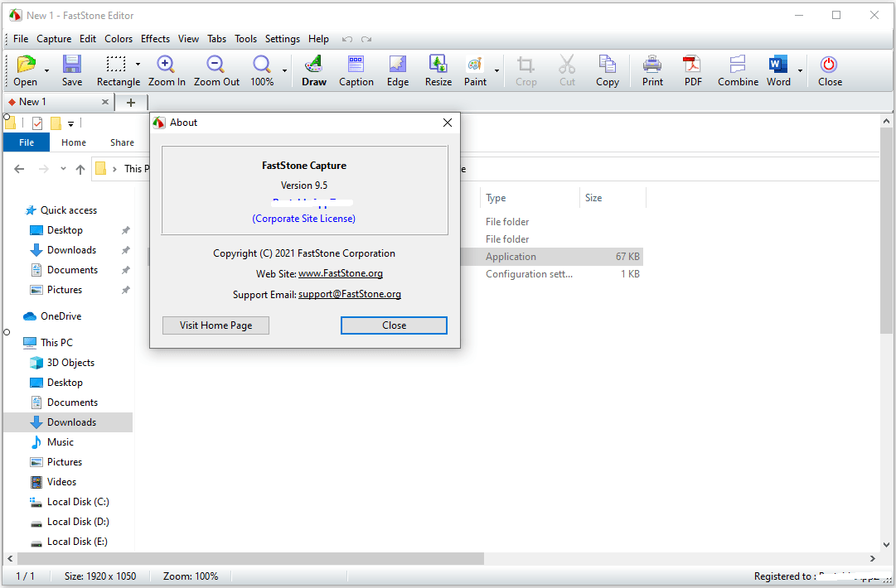Expand the Paint dropdown arrow

coord(496,70)
